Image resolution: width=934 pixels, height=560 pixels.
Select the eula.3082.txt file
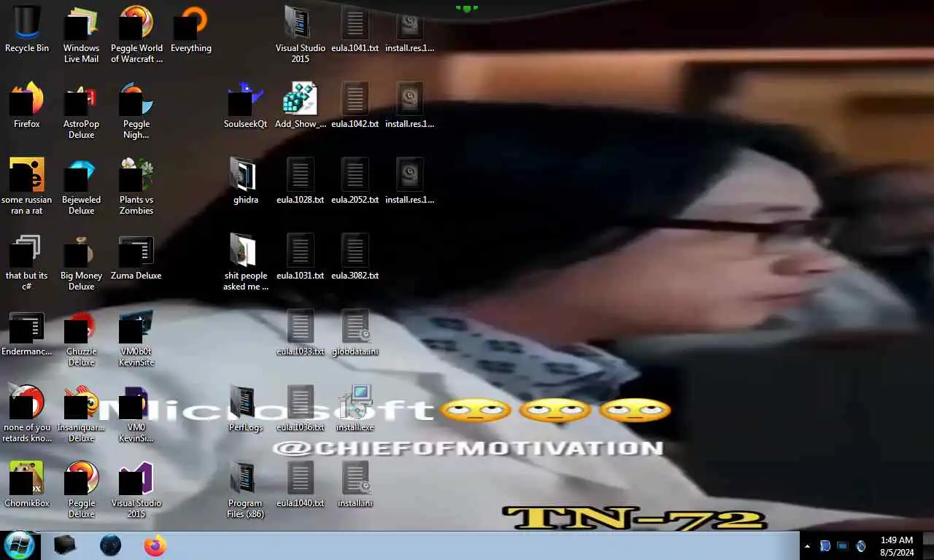355,257
